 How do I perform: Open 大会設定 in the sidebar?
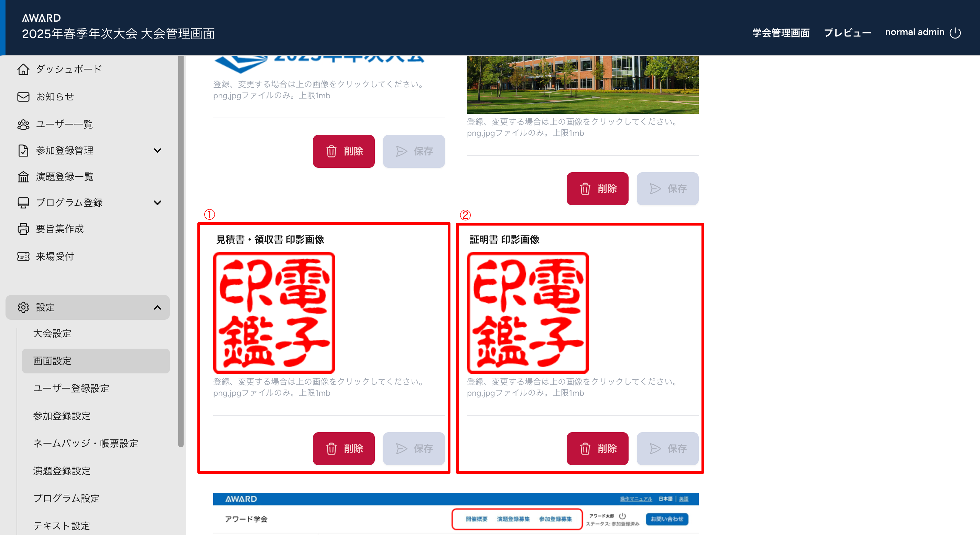click(x=52, y=333)
